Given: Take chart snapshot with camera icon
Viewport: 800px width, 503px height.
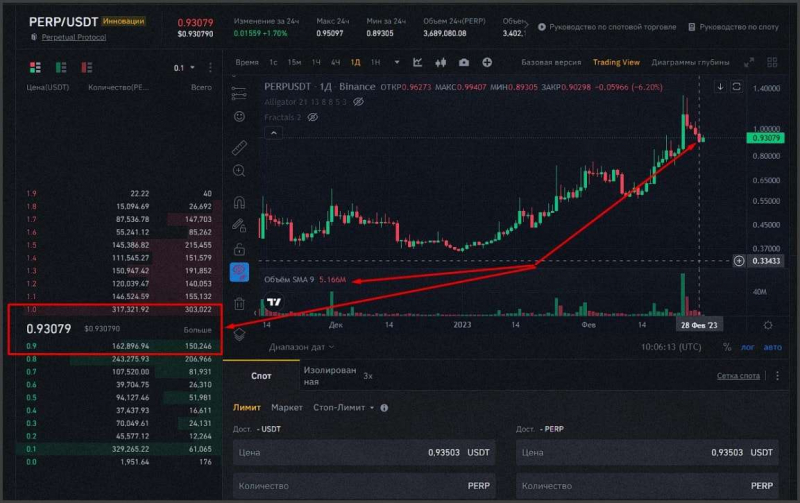Looking at the screenshot, I should tap(464, 62).
